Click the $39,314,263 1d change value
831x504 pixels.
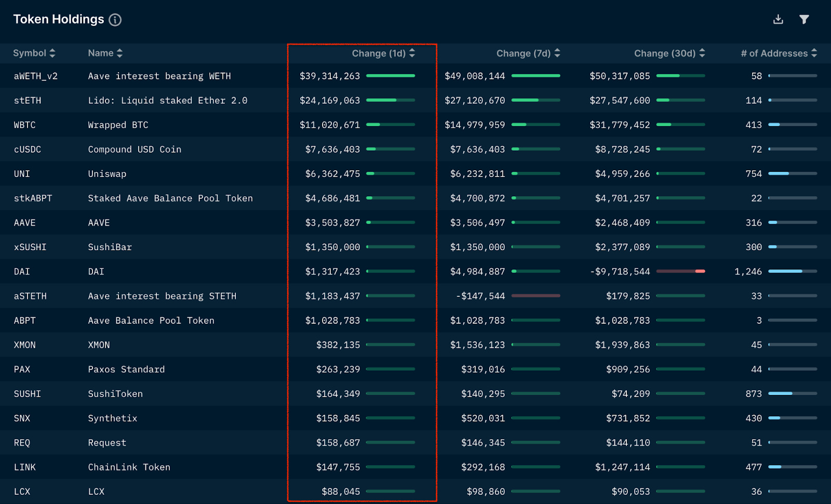click(x=330, y=76)
